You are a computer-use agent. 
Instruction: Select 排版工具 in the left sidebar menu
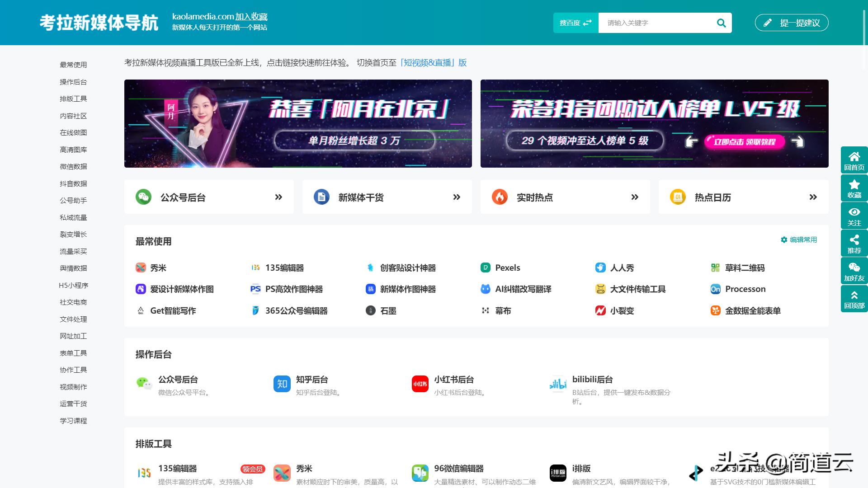(x=73, y=99)
